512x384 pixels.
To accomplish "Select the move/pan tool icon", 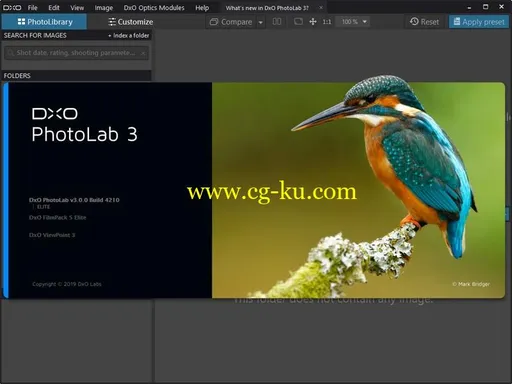I will (x=313, y=22).
